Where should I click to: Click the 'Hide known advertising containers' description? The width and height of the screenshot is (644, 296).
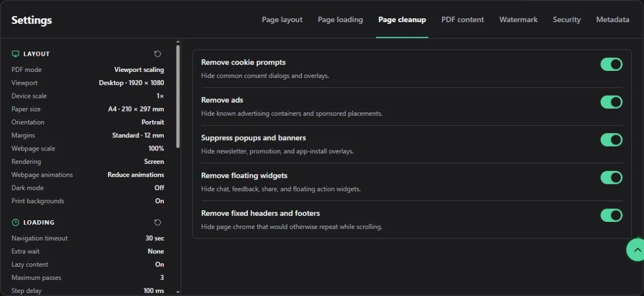click(x=292, y=114)
